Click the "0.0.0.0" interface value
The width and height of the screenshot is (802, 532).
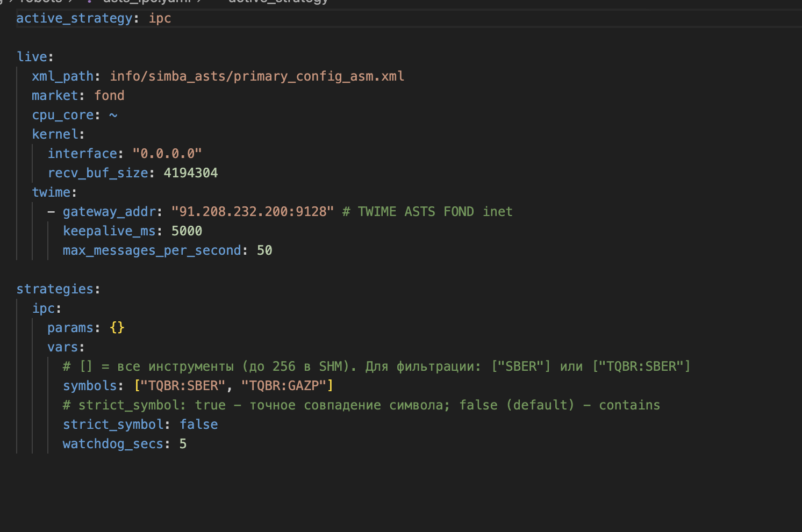click(167, 154)
